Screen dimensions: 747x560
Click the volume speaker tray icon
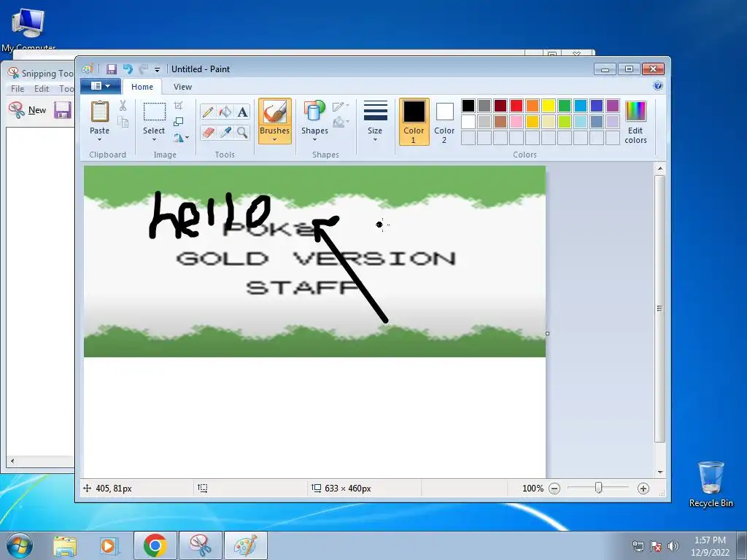(673, 546)
